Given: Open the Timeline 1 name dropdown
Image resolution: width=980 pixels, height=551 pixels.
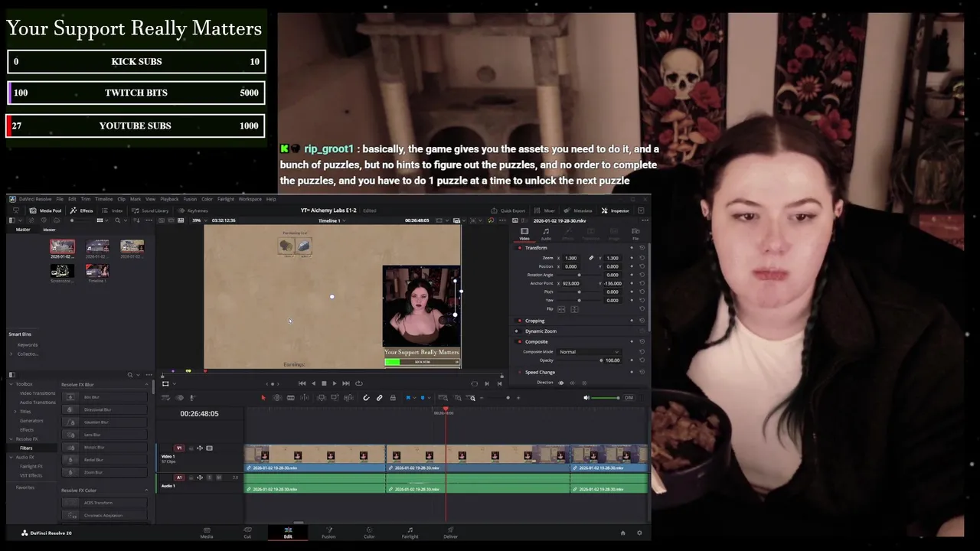Looking at the screenshot, I should click(330, 220).
